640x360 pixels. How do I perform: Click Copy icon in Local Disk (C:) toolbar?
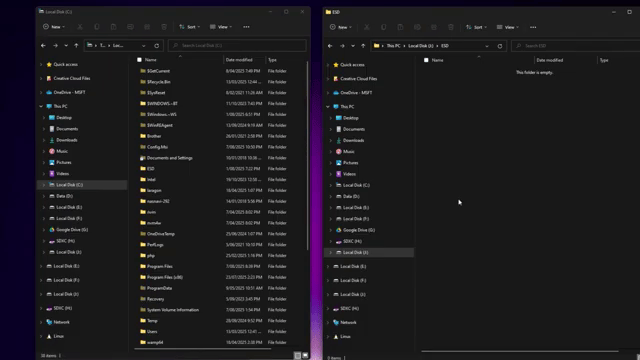tap(97, 27)
